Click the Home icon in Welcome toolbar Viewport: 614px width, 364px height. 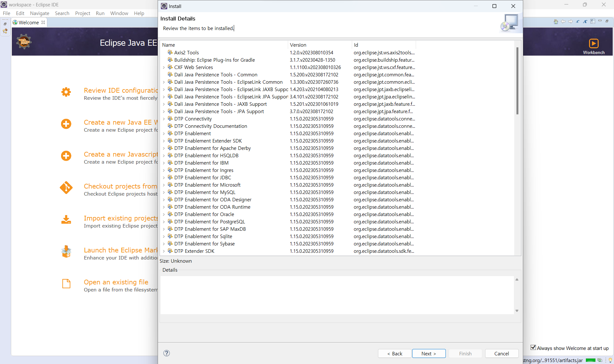click(x=556, y=21)
